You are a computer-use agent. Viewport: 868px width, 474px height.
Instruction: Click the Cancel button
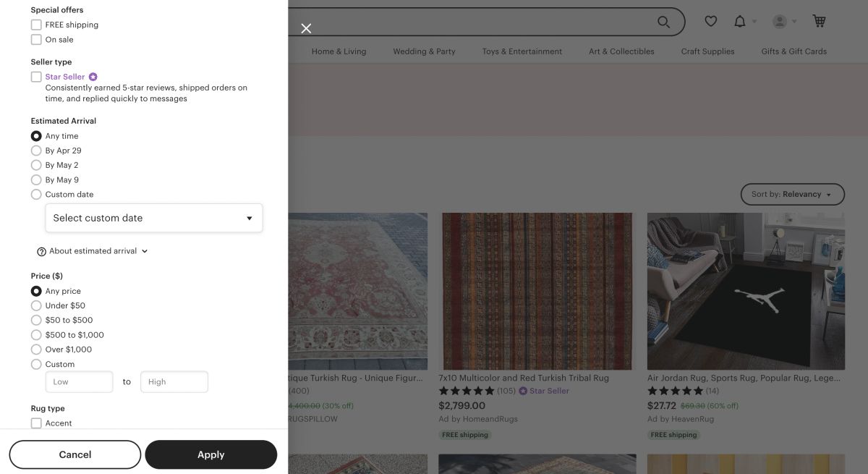75,454
